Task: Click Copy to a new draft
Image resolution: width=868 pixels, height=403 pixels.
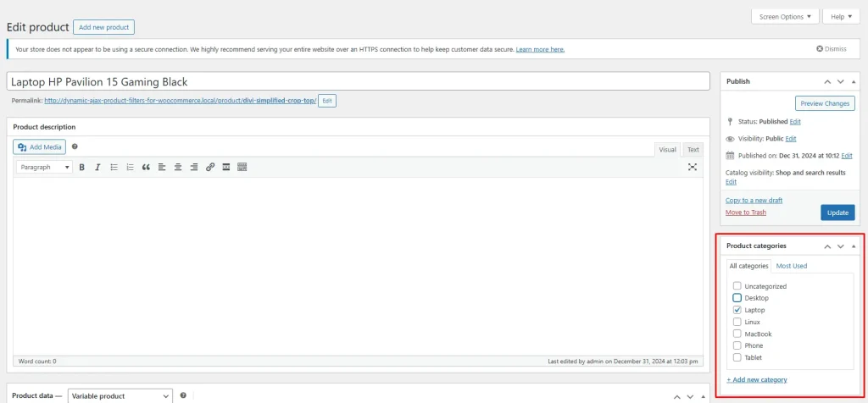Action: [x=754, y=200]
